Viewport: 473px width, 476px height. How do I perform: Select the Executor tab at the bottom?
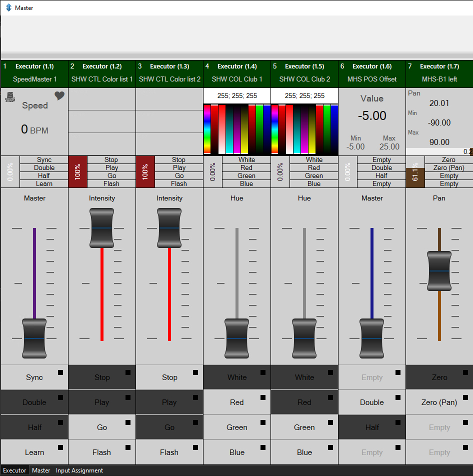(x=14, y=470)
